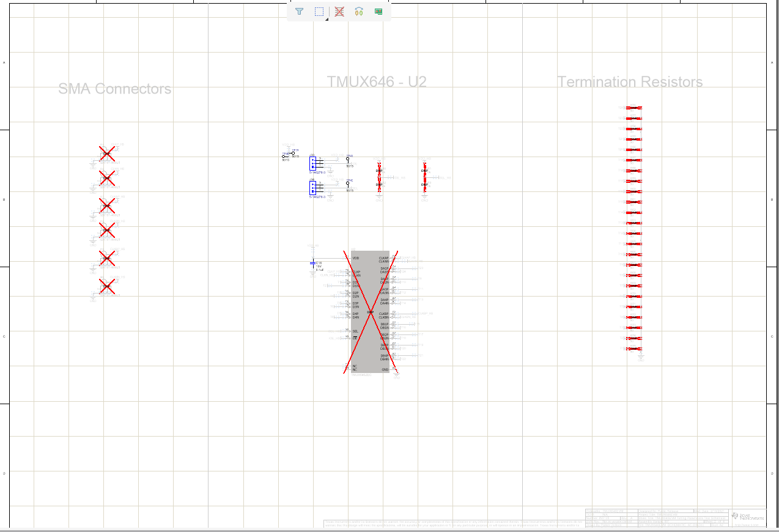The image size is (779, 532).
Task: Open the www.ti.com link in the title block
Action: [x=747, y=525]
